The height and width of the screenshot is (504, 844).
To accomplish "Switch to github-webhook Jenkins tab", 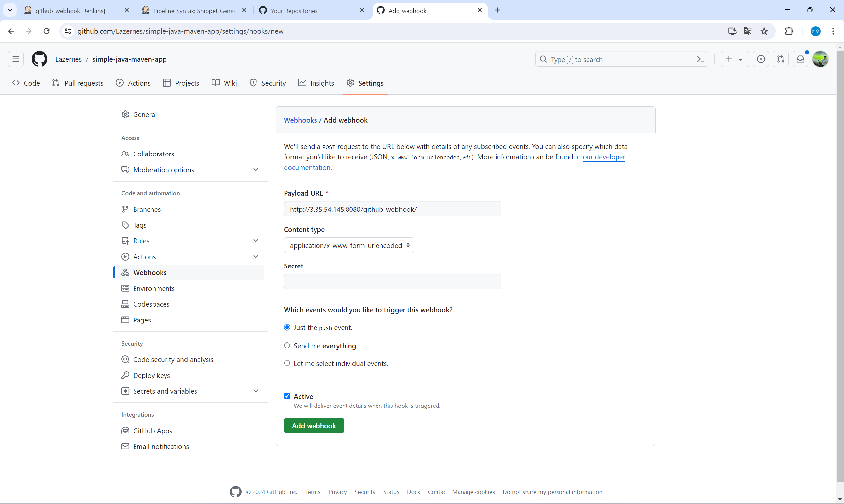I will tap(70, 11).
